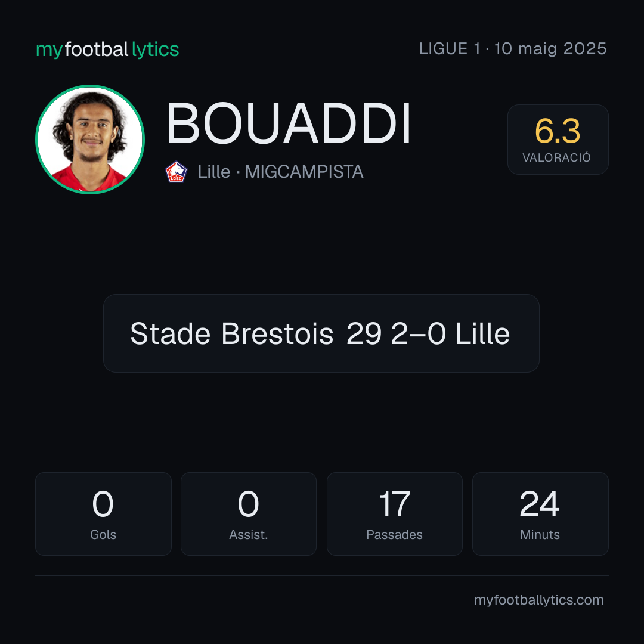
Task: Click the yellow 6.3 rating number
Action: pyautogui.click(x=558, y=131)
